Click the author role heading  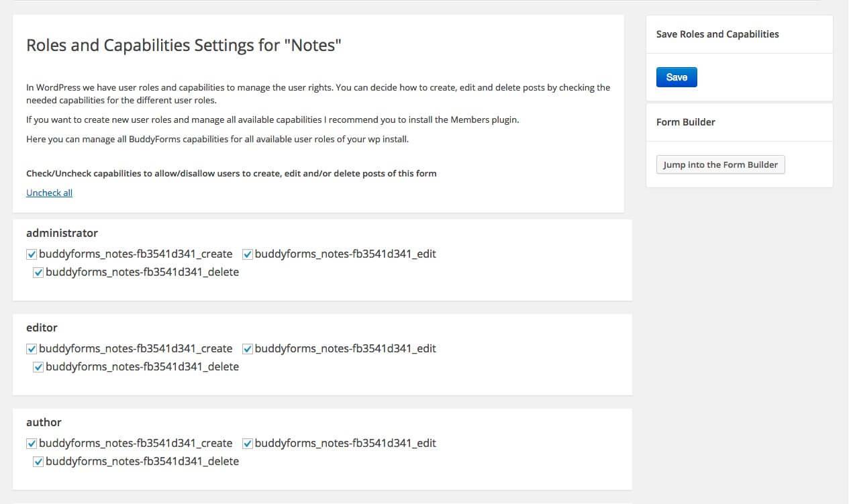tap(44, 422)
